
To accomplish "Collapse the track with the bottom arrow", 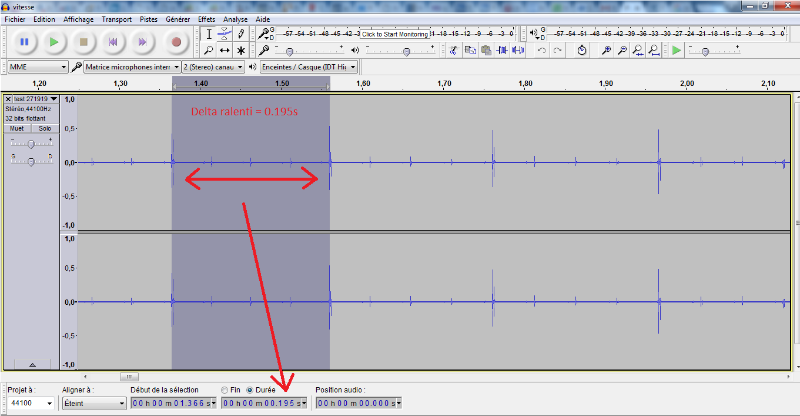I will [x=32, y=364].
